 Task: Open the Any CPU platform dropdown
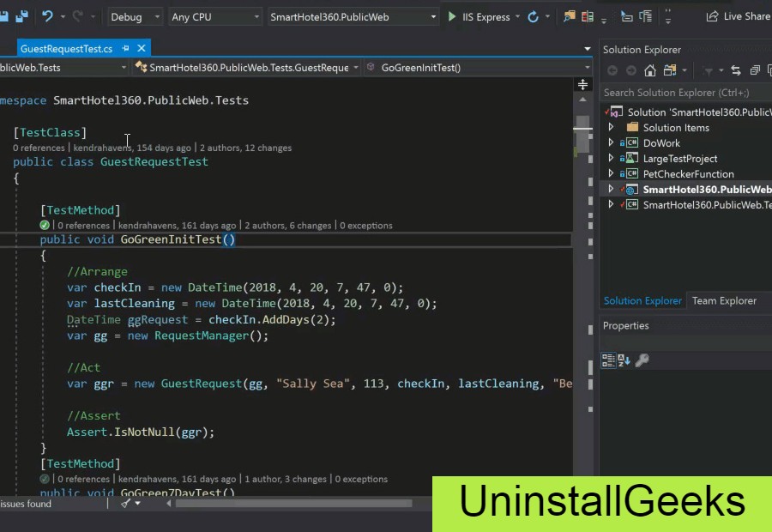(x=215, y=17)
